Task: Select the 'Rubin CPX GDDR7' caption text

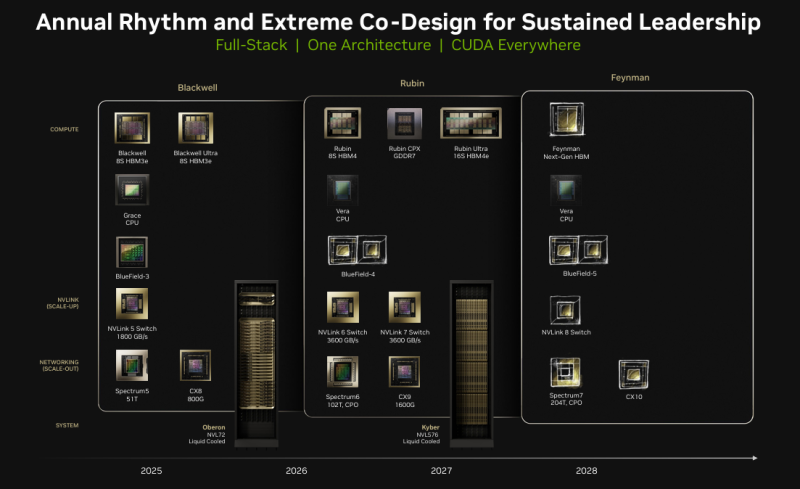Action: point(405,152)
